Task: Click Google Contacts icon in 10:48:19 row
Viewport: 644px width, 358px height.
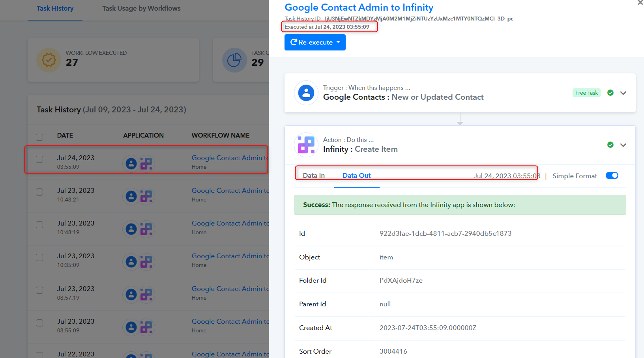Action: click(x=131, y=229)
